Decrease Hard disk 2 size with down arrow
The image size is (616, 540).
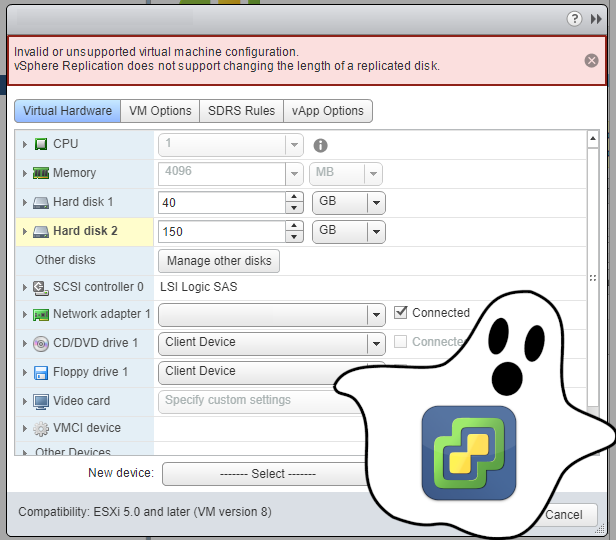click(x=294, y=237)
